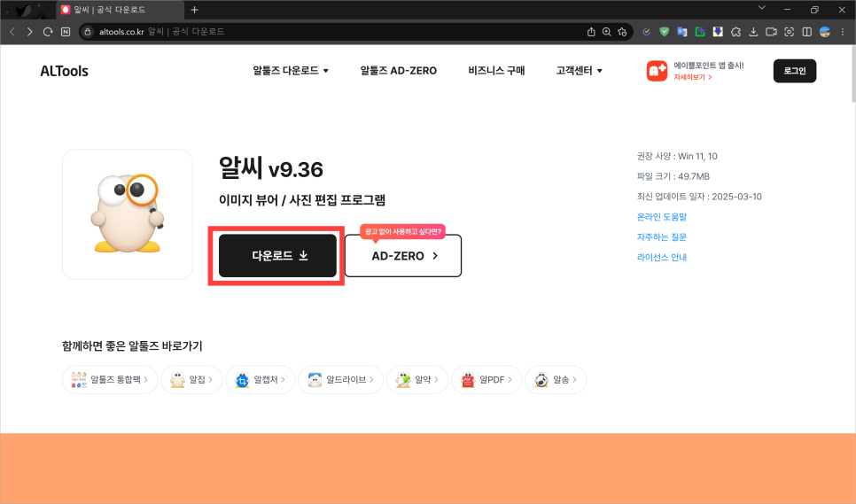Go to 알집 shortcut
Screen dimensions: 856x504
(x=191, y=380)
